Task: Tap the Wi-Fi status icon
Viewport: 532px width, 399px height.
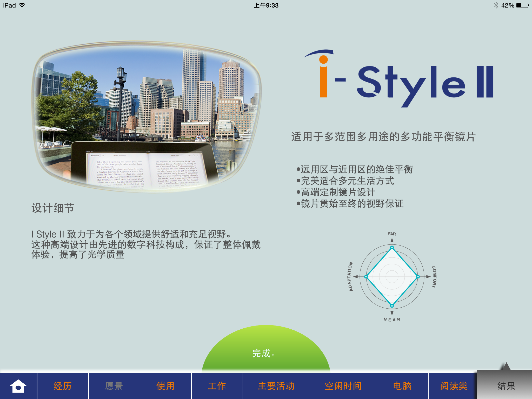Action: tap(22, 5)
